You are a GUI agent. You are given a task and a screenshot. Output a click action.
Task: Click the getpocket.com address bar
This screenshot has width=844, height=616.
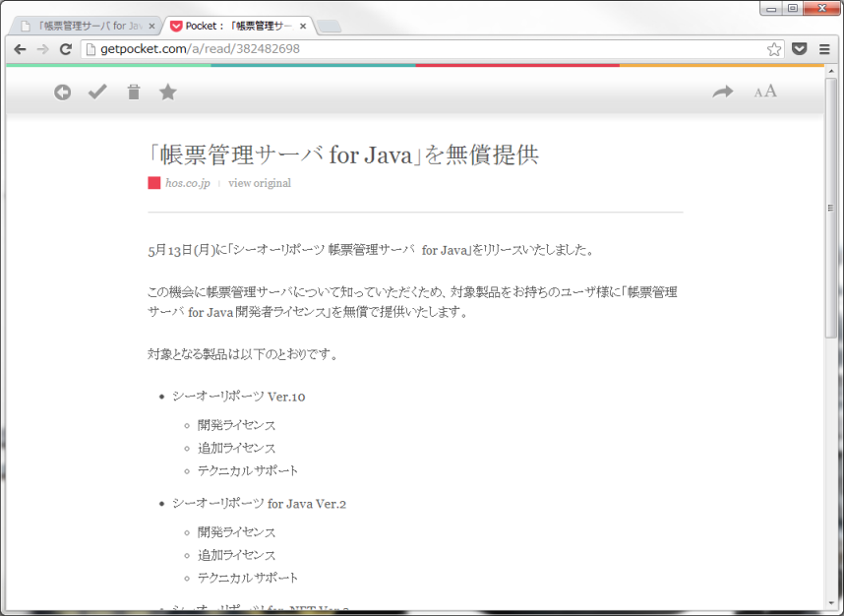433,49
